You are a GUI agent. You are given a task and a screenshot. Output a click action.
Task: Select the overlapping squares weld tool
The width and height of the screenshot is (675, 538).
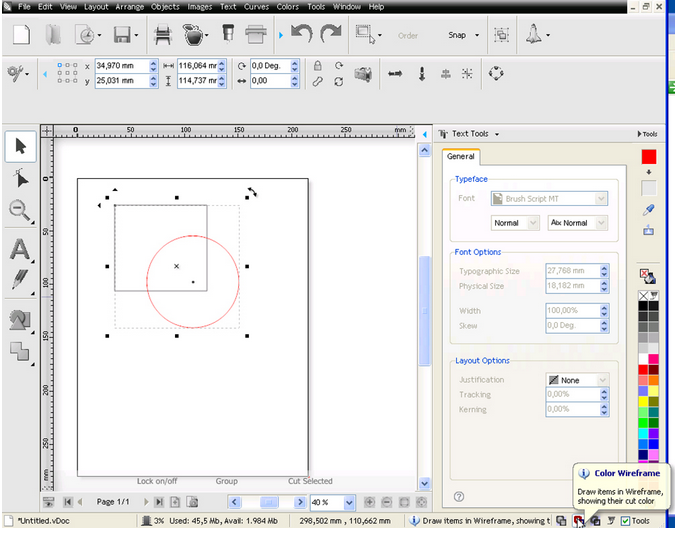click(x=19, y=352)
